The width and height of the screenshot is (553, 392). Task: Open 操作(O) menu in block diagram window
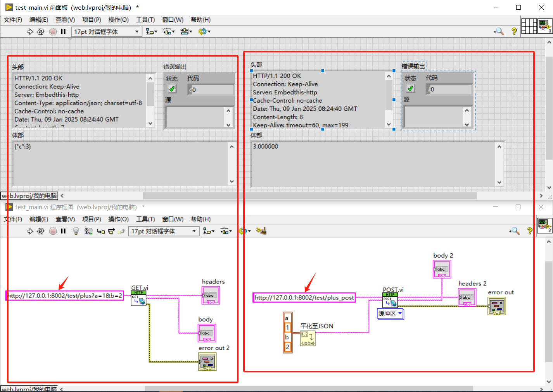coord(118,219)
